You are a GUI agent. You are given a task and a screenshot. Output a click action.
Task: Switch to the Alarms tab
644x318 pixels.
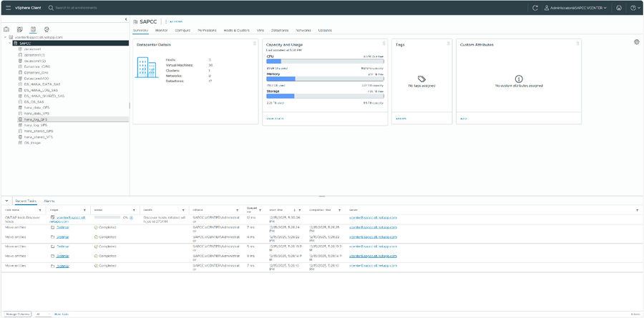(49, 202)
